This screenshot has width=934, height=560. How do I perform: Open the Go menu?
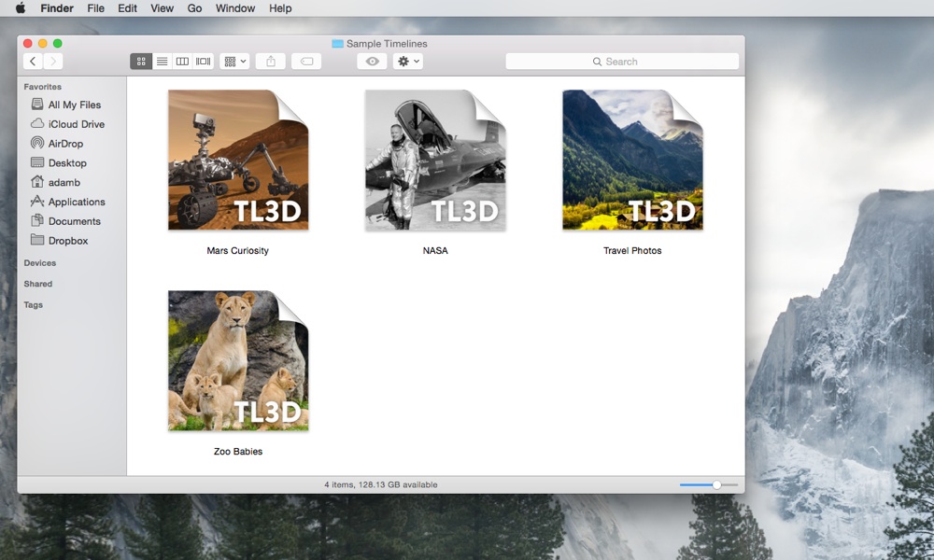(195, 8)
